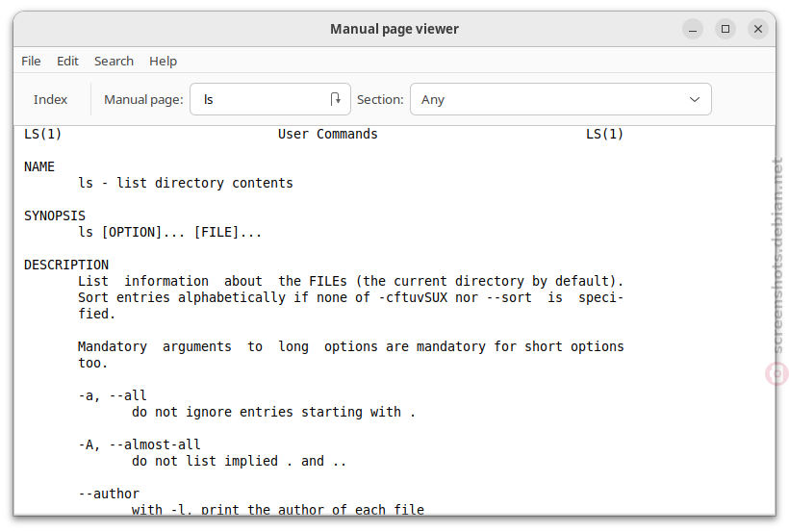789x532 pixels.
Task: Open the Help menu
Action: coord(163,61)
